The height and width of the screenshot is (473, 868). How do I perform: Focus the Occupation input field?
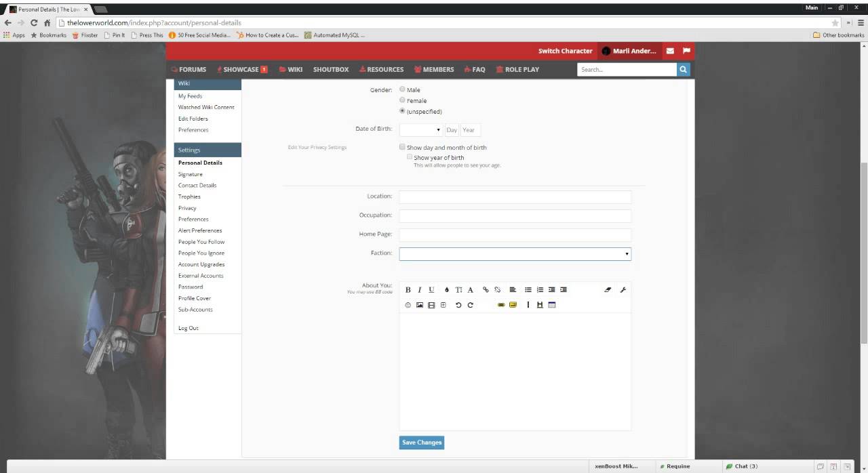[x=515, y=216]
